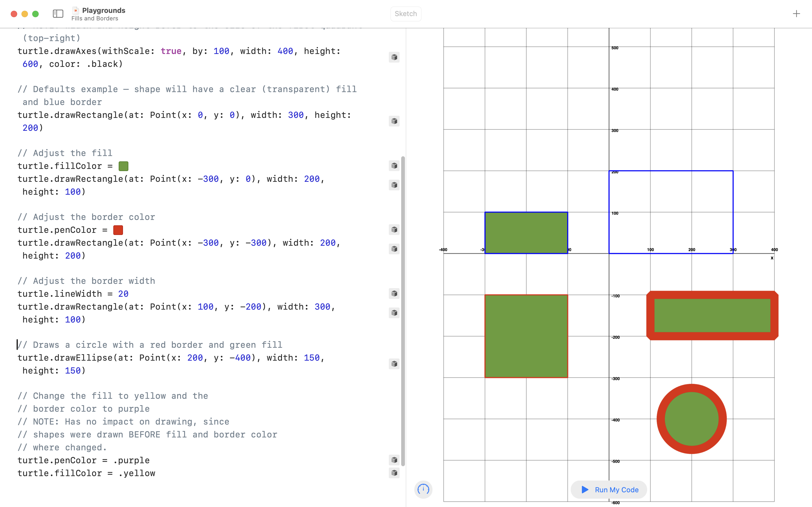Click result cube beside penColor red line

point(394,230)
